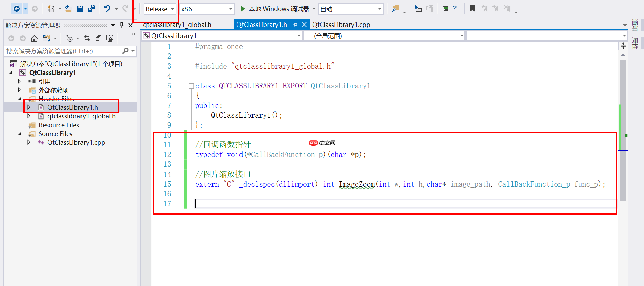Show the list of open document tabs
644x286 pixels.
click(625, 25)
